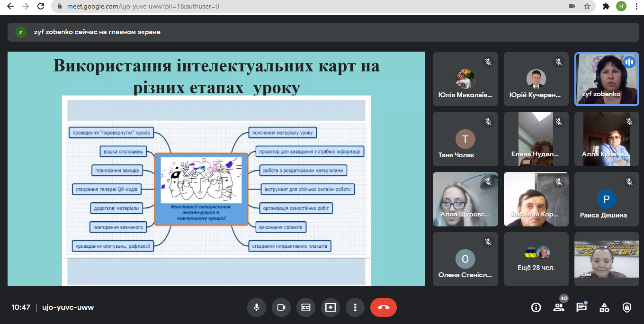This screenshot has height=324, width=644.
Task: Bookmark this page with star icon
Action: click(587, 7)
